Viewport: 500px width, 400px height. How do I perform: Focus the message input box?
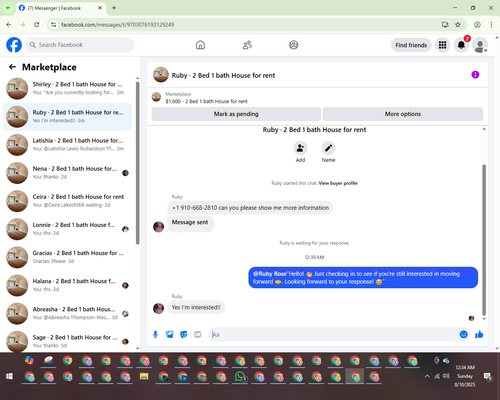pyautogui.click(x=333, y=334)
